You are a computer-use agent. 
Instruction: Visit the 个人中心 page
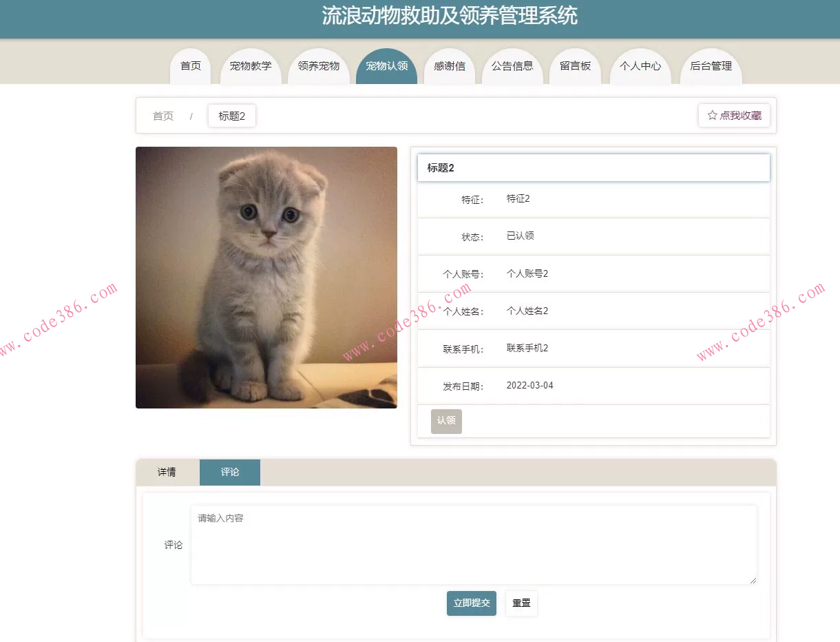640,67
